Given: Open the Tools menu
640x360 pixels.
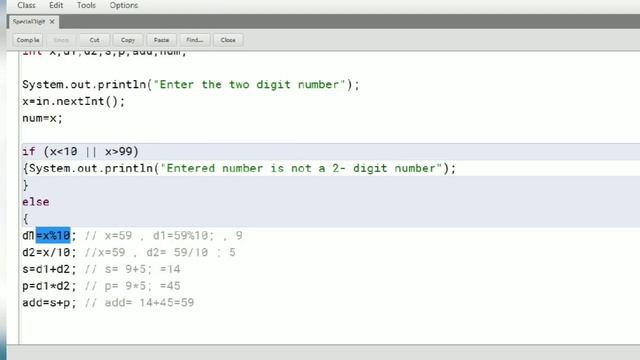Looking at the screenshot, I should point(86,5).
